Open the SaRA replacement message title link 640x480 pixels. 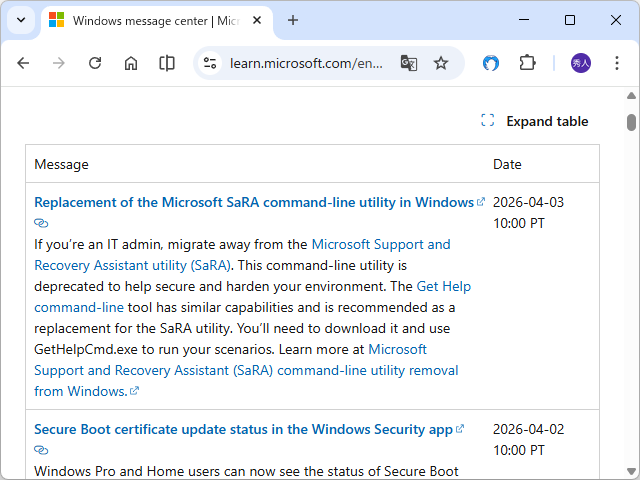coord(253,202)
